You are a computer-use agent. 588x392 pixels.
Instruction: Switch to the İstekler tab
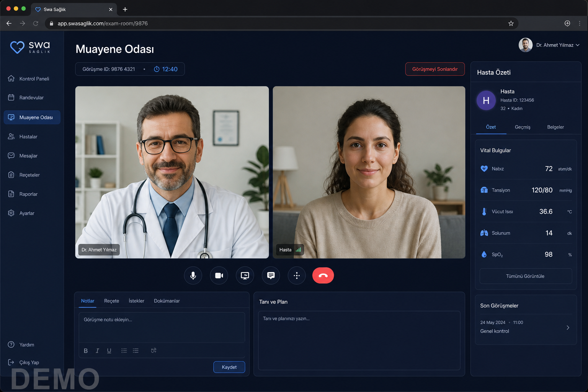pyautogui.click(x=136, y=301)
